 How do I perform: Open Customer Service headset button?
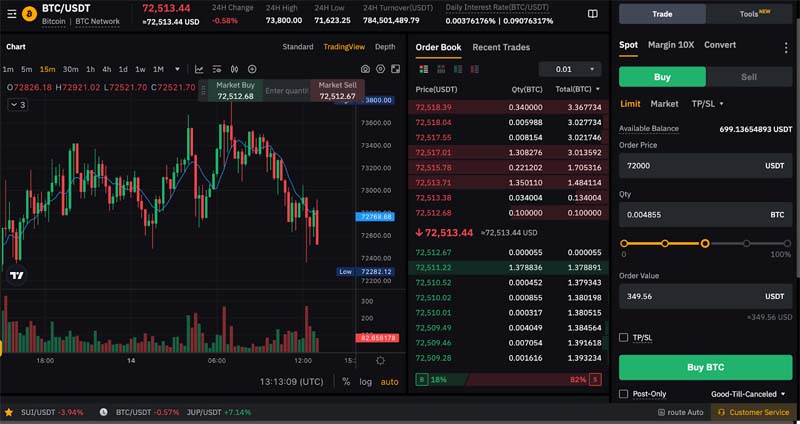753,412
